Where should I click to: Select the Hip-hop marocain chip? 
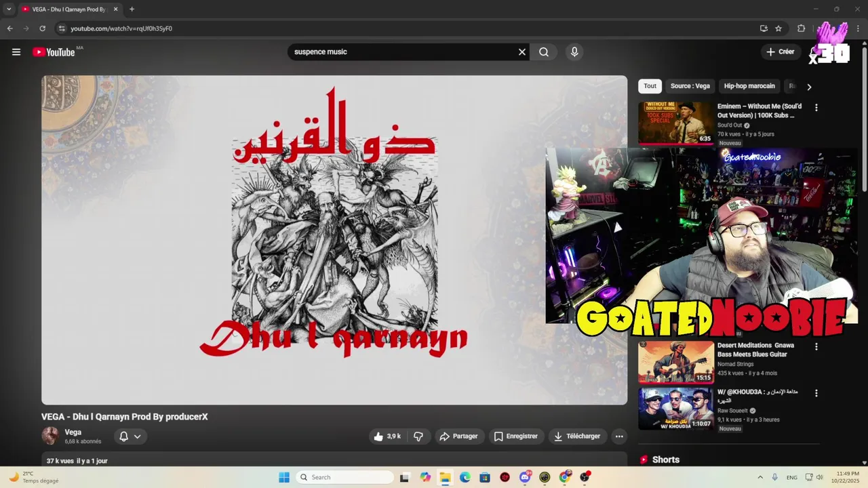point(749,86)
